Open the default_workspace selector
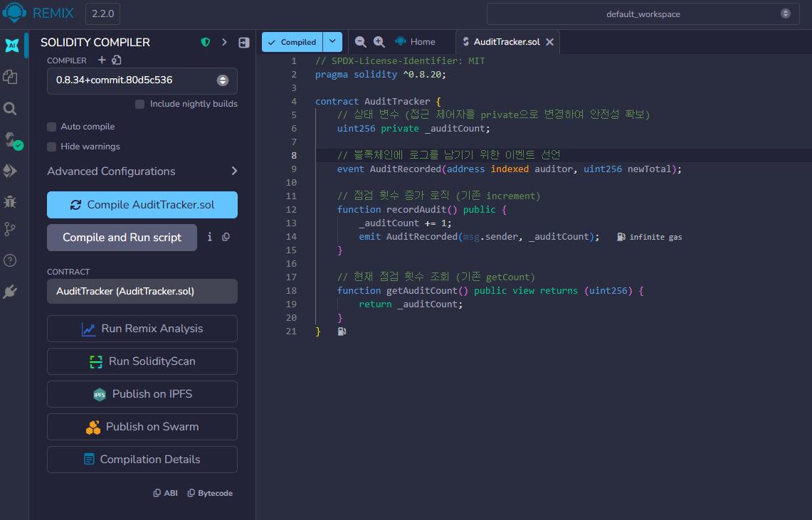The height and width of the screenshot is (520, 812). (x=643, y=14)
